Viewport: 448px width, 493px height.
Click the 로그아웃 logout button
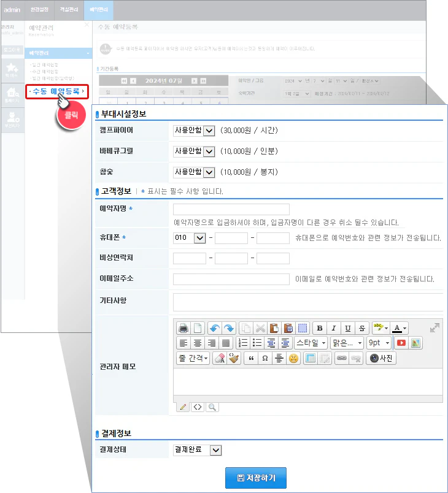point(12,50)
